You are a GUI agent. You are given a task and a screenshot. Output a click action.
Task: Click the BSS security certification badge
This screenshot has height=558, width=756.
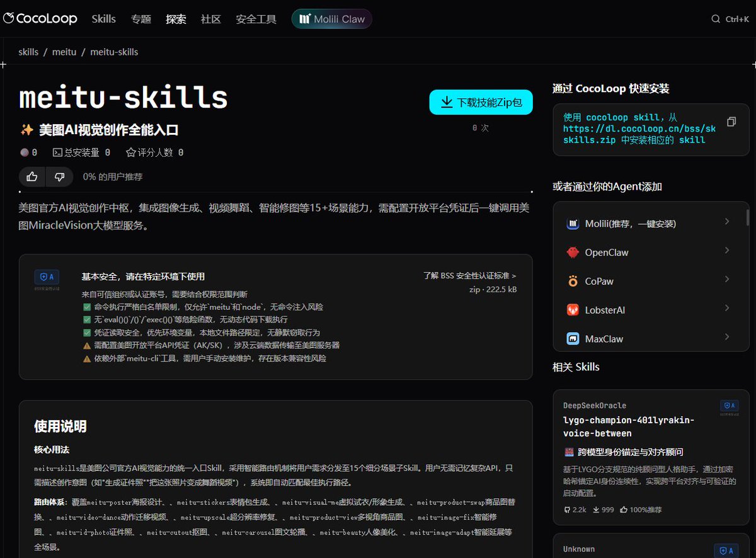(x=47, y=278)
